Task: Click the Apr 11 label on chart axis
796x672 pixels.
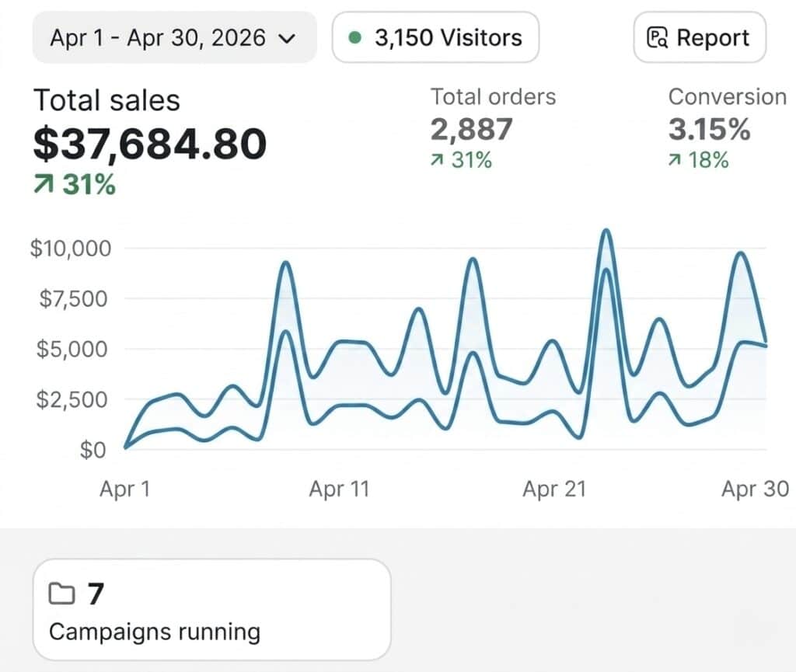Action: tap(339, 489)
